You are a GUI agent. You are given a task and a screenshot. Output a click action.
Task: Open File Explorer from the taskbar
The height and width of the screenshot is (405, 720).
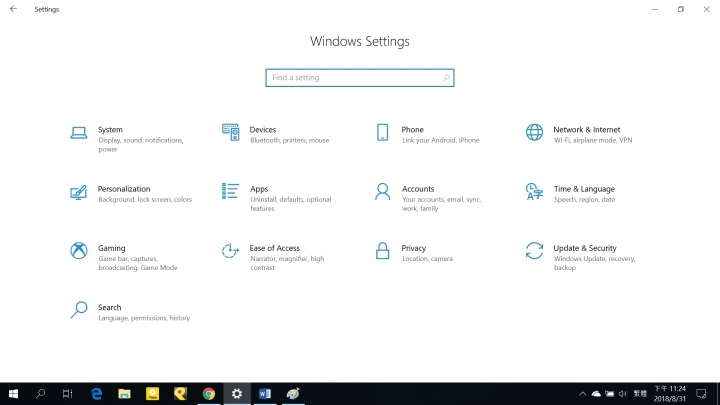(124, 394)
